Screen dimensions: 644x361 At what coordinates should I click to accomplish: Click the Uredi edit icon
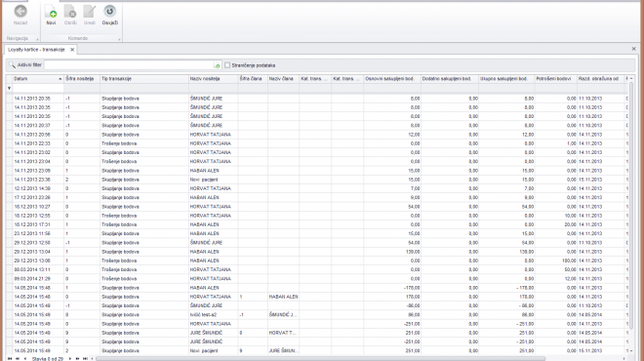90,12
